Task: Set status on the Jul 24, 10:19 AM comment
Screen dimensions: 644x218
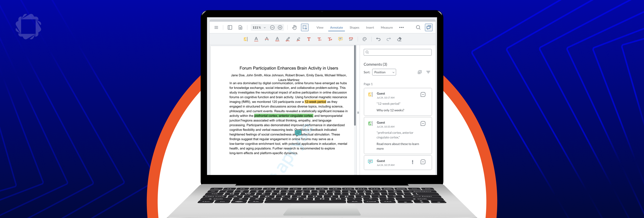Action: point(423,162)
